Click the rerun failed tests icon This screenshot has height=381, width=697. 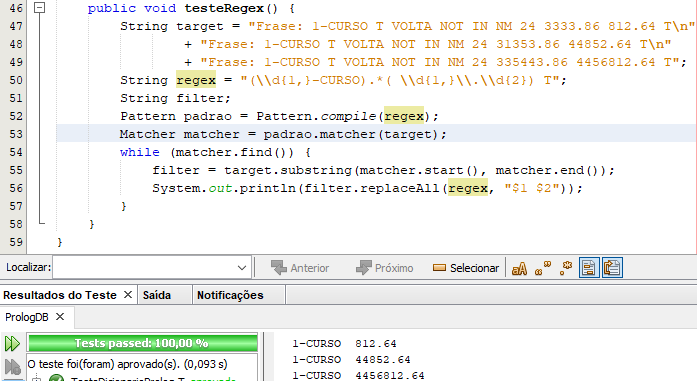(12, 366)
